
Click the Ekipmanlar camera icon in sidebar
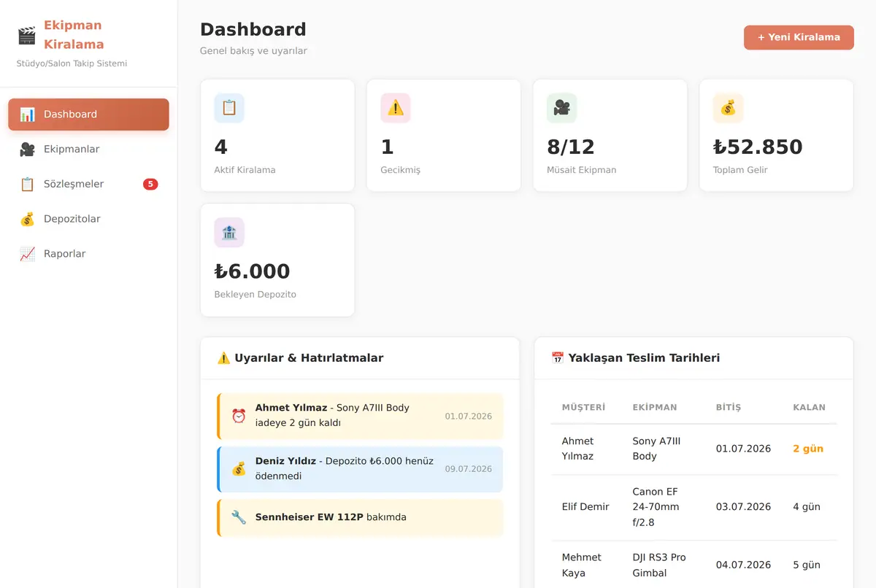click(27, 150)
